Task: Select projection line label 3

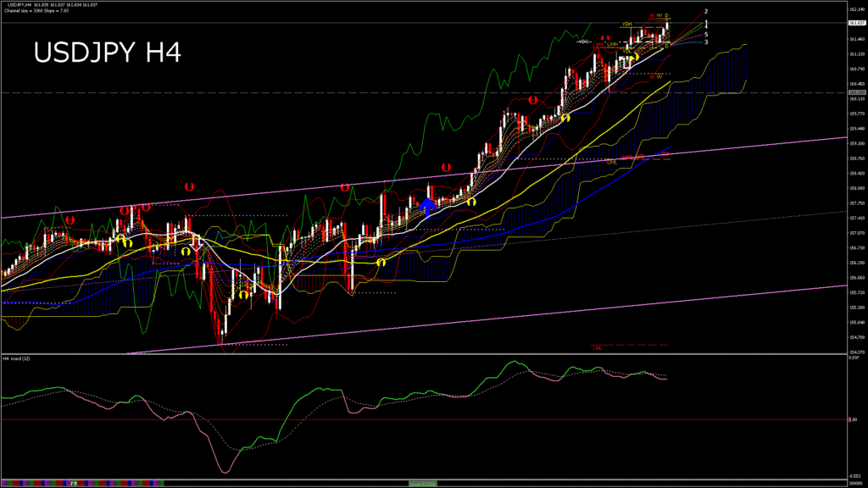Action: point(706,42)
